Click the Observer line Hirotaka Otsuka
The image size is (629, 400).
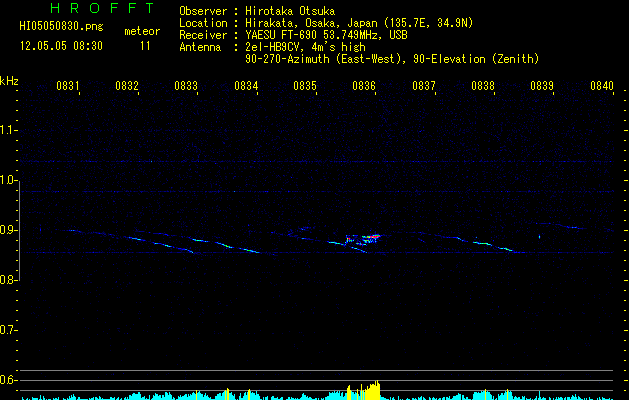click(x=257, y=11)
